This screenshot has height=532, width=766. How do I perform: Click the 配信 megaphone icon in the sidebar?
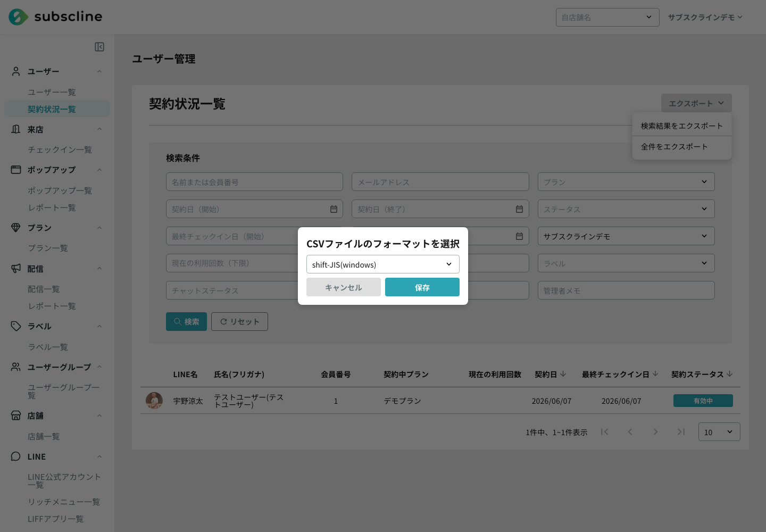[16, 269]
